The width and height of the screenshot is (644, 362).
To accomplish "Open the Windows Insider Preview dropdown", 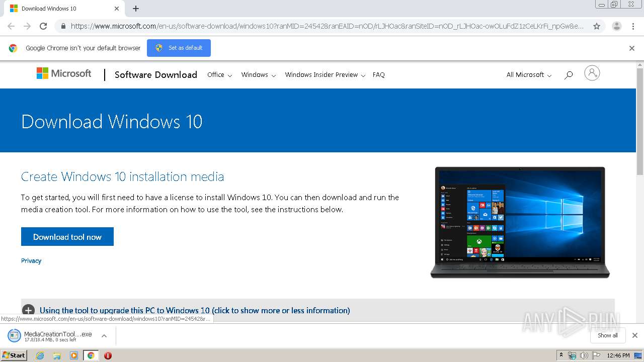I will pos(325,75).
